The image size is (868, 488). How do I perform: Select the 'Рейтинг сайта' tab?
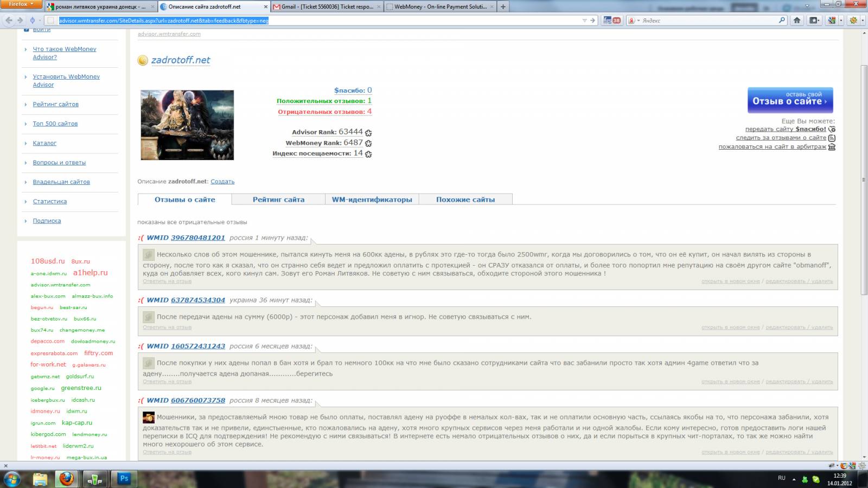point(278,200)
